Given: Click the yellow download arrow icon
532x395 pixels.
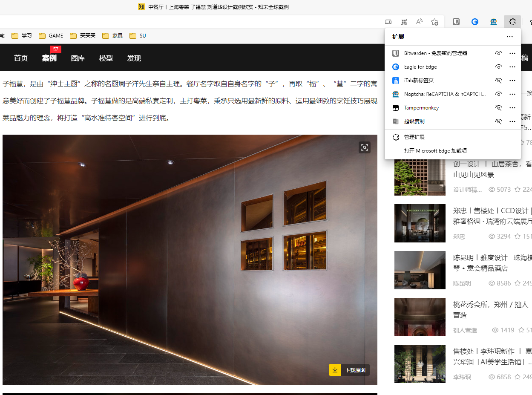Looking at the screenshot, I should tap(335, 370).
